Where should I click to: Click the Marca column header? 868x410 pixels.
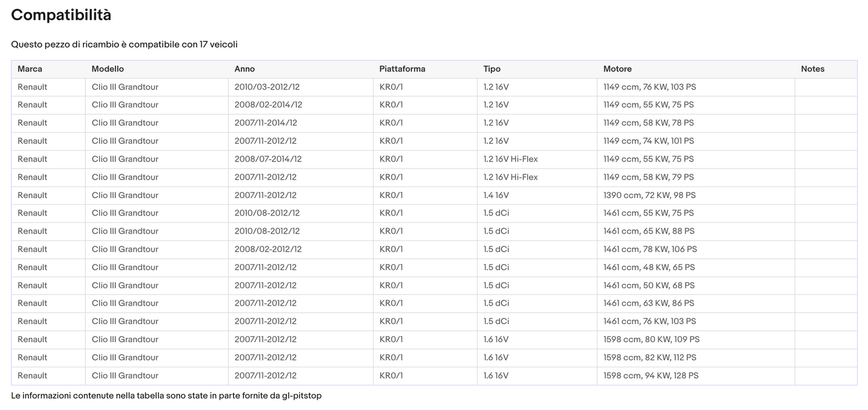[30, 69]
